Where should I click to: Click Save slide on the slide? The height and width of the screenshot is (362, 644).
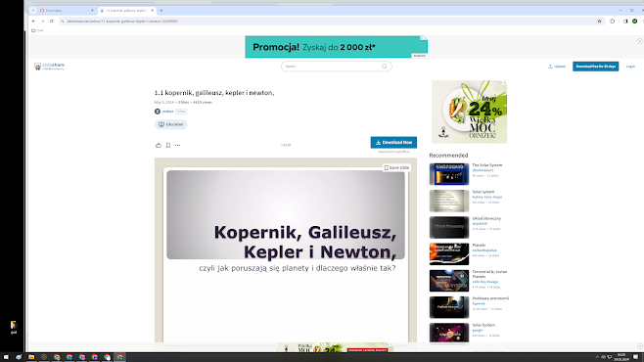click(x=396, y=167)
